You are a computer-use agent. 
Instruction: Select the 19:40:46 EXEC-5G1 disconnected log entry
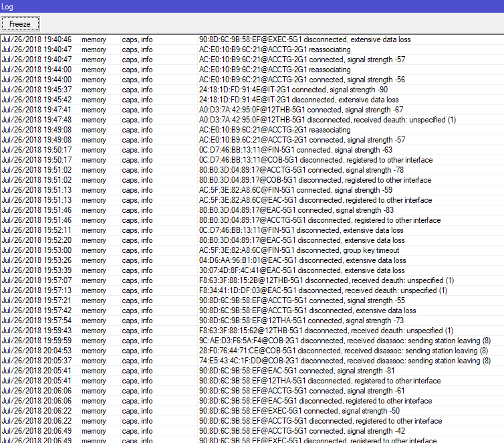298,39
